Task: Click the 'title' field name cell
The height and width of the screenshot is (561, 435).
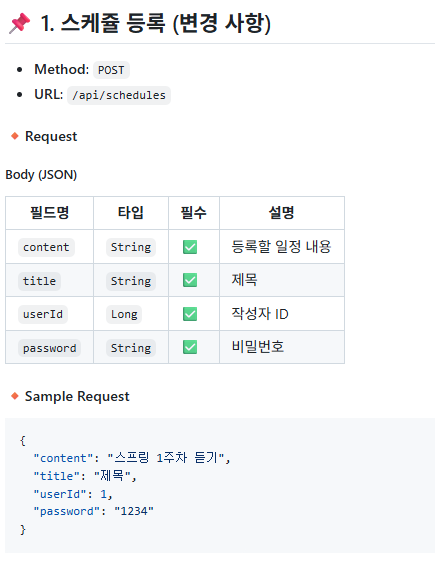Action: click(x=39, y=281)
